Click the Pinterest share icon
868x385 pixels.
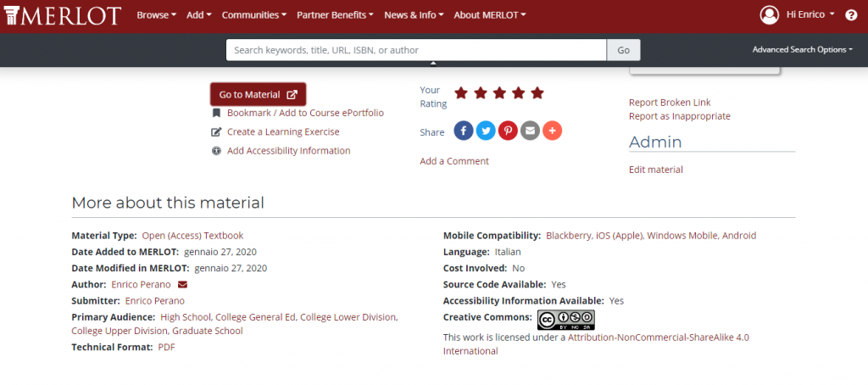pyautogui.click(x=508, y=131)
